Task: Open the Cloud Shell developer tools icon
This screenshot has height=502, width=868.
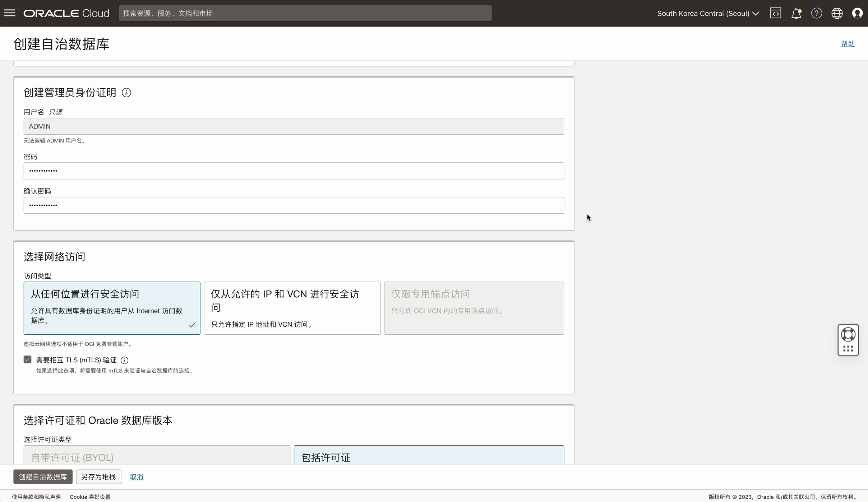Action: [776, 13]
